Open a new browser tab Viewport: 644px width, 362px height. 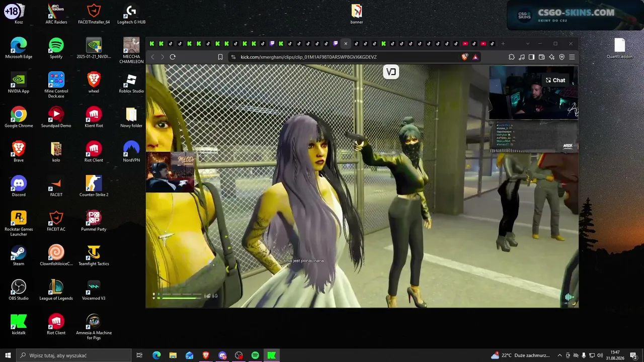tap(503, 44)
